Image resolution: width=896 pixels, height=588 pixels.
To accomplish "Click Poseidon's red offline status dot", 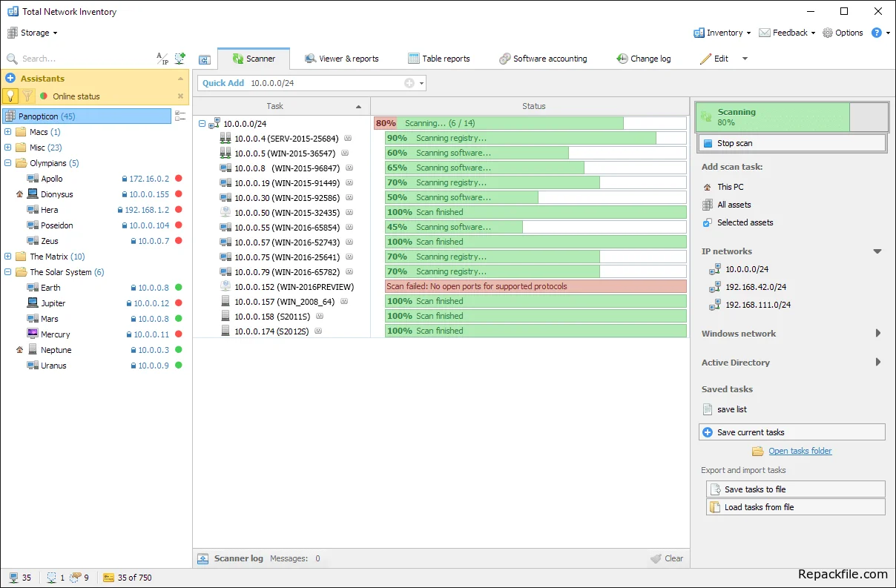I will (x=179, y=225).
